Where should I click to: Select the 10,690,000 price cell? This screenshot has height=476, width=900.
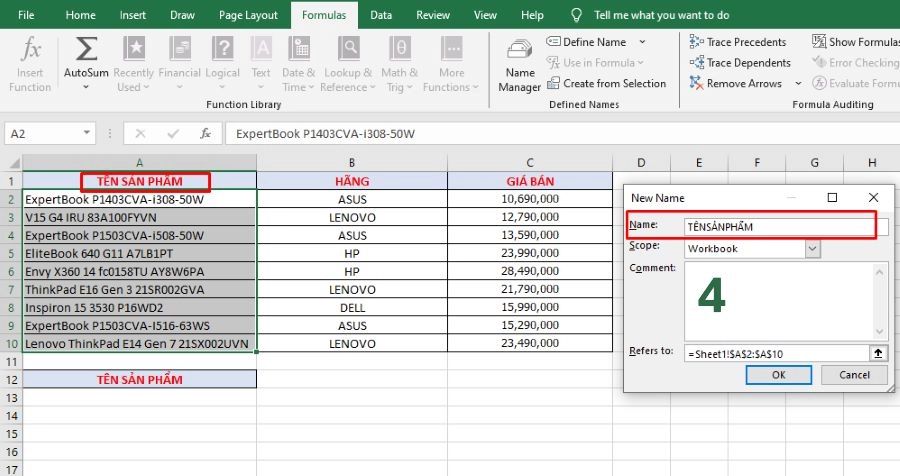[530, 199]
